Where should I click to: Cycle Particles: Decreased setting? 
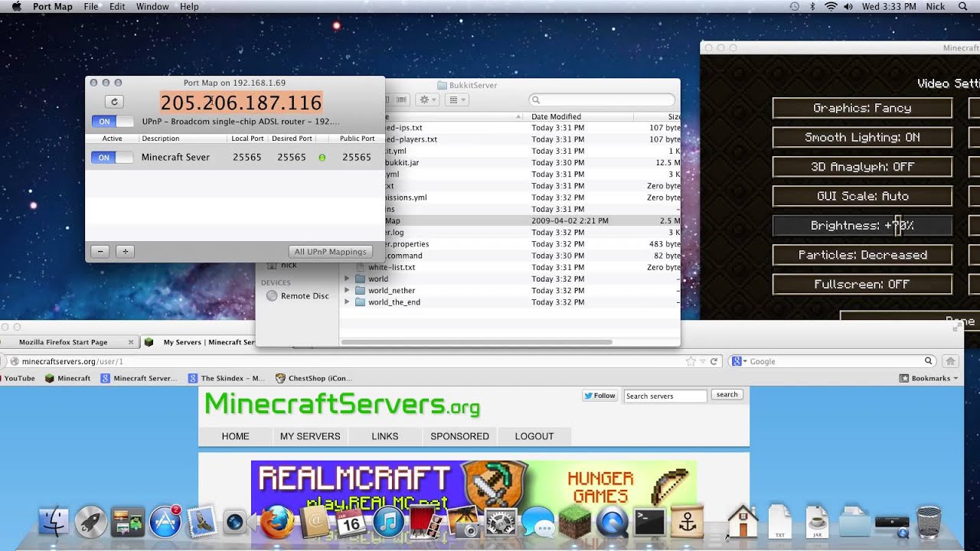862,255
